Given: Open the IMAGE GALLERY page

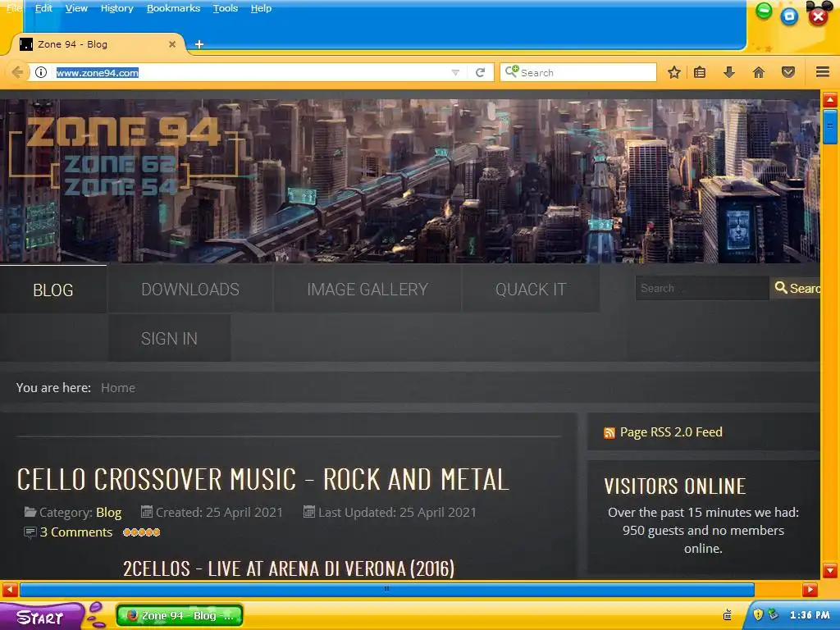Looking at the screenshot, I should (367, 290).
